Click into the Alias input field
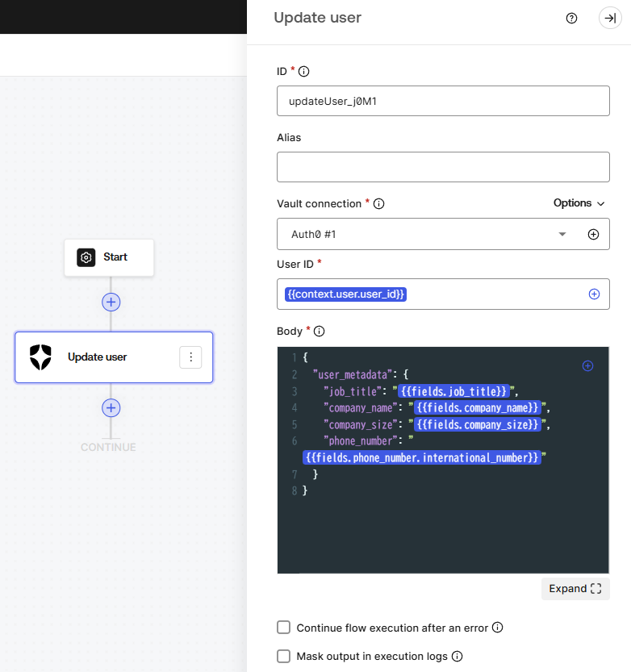 443,167
